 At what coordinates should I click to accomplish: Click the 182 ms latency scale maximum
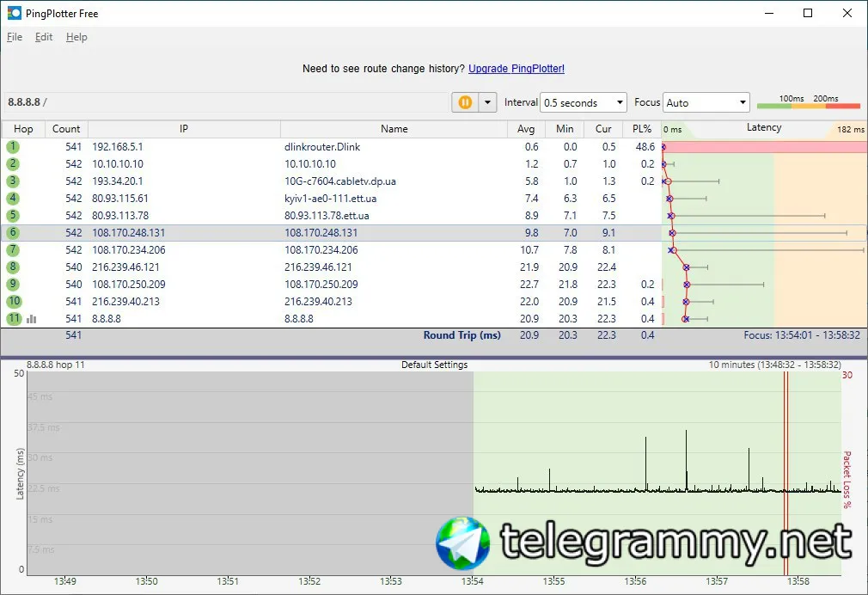point(850,130)
